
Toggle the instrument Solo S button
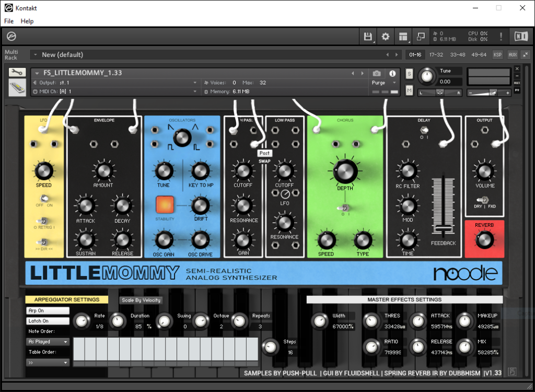click(x=409, y=74)
